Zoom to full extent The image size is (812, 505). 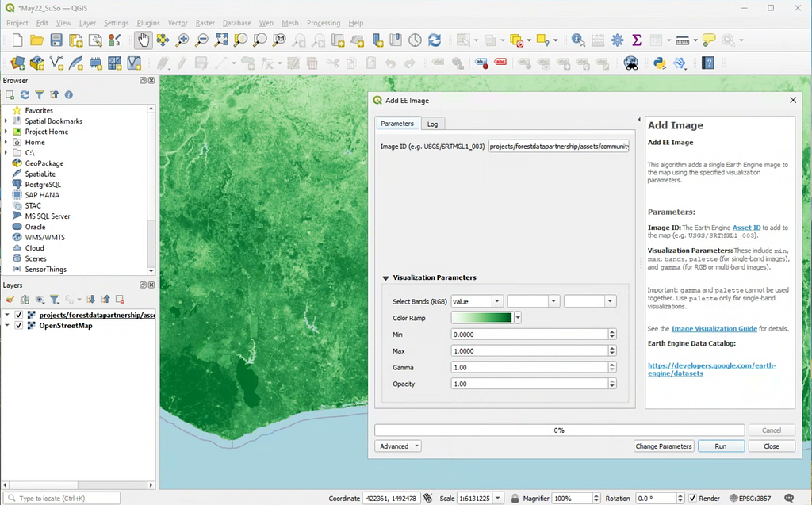pos(221,40)
